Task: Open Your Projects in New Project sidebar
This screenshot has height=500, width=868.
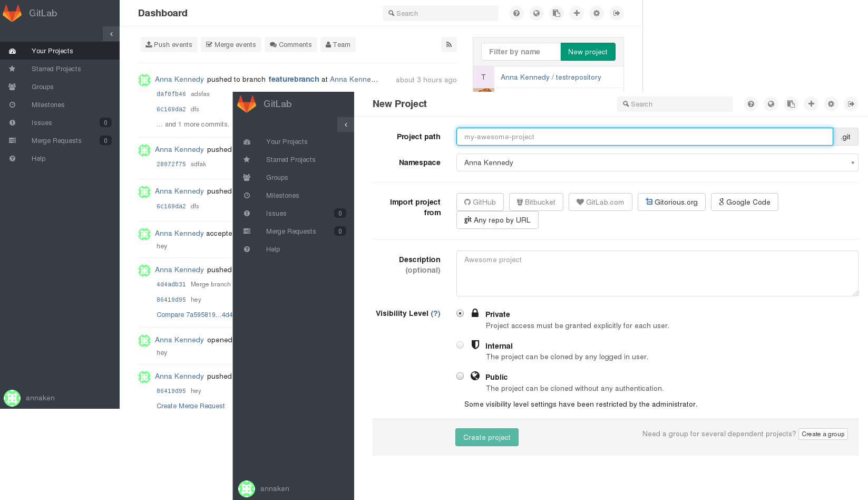Action: tap(294, 142)
